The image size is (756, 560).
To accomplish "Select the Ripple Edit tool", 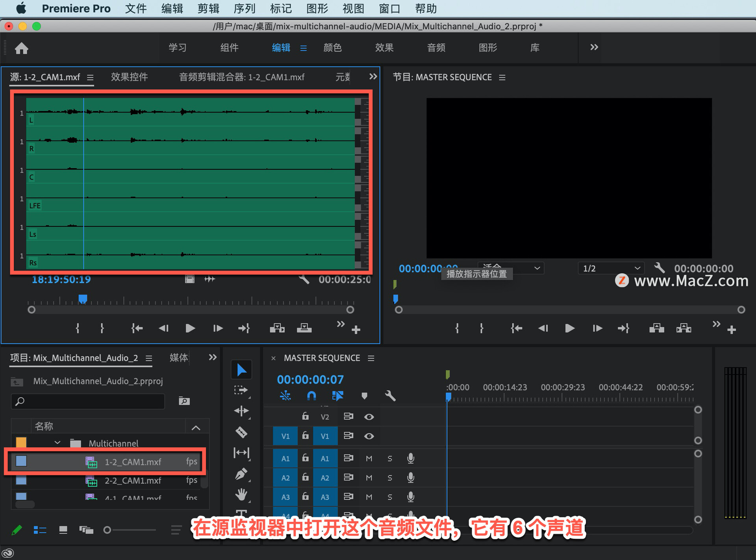I will [241, 411].
